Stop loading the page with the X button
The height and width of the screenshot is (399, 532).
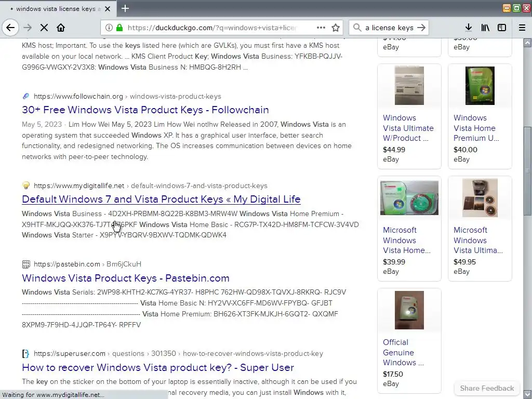[44, 28]
